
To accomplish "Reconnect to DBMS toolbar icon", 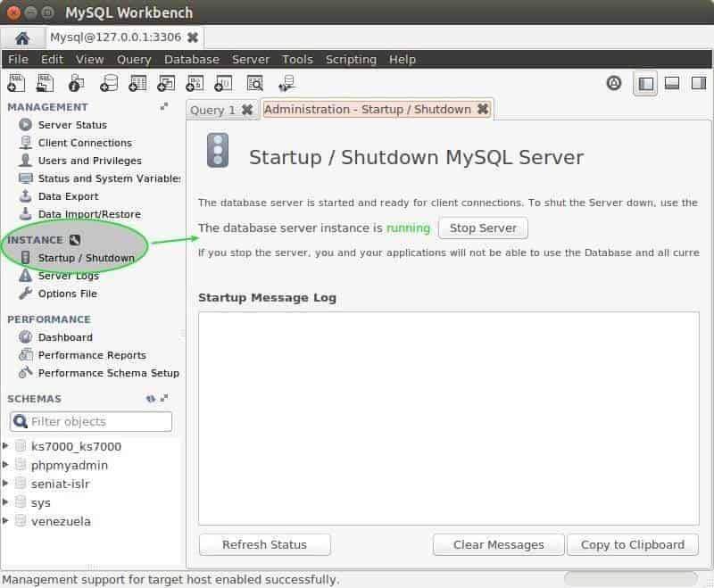I will (286, 83).
